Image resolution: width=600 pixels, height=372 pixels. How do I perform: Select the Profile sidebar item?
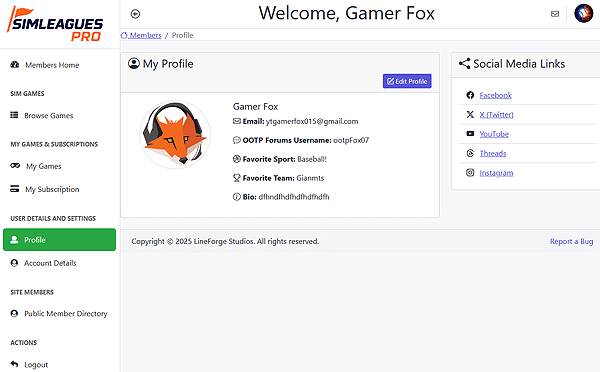point(59,240)
